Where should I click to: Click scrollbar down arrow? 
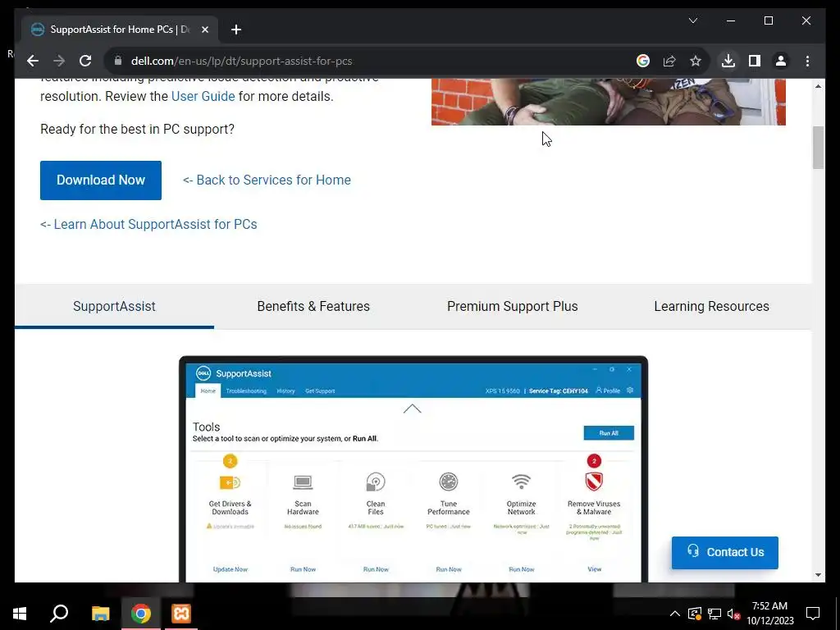pyautogui.click(x=818, y=575)
